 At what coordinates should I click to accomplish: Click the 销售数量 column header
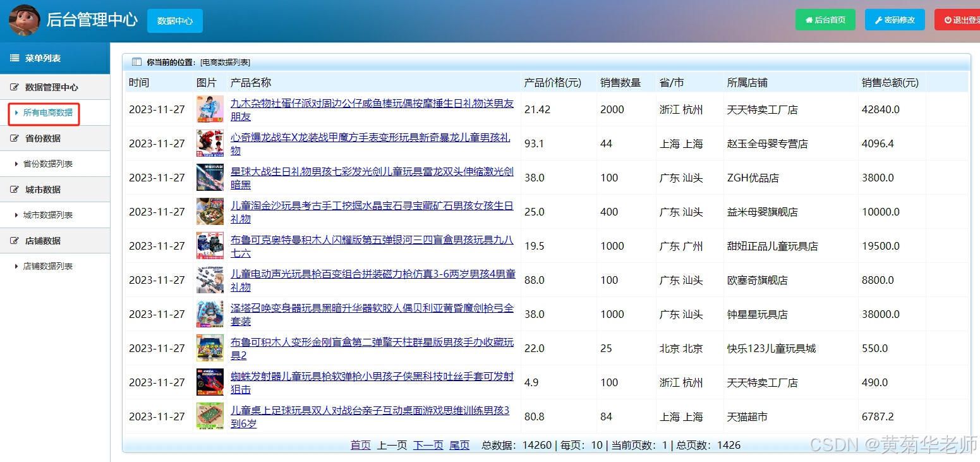(620, 83)
